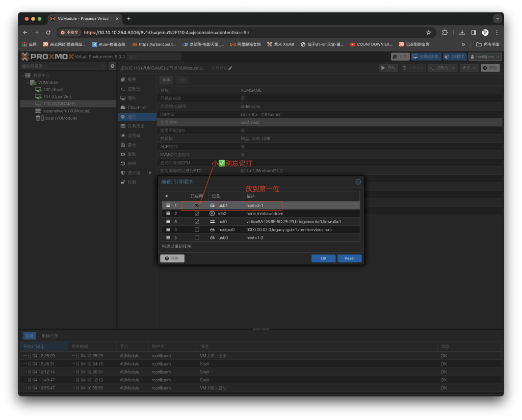Click the Reset button in dialog
522x420 pixels.
(349, 258)
